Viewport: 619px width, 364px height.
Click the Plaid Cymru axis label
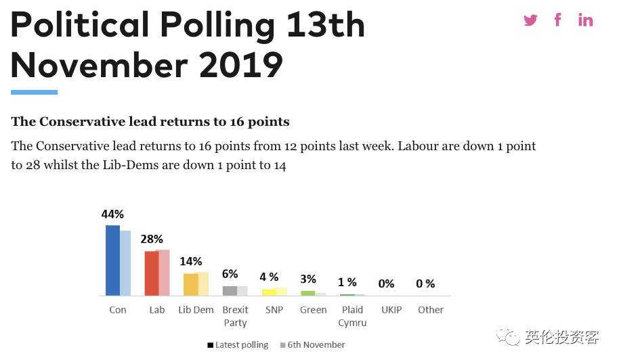click(x=352, y=316)
